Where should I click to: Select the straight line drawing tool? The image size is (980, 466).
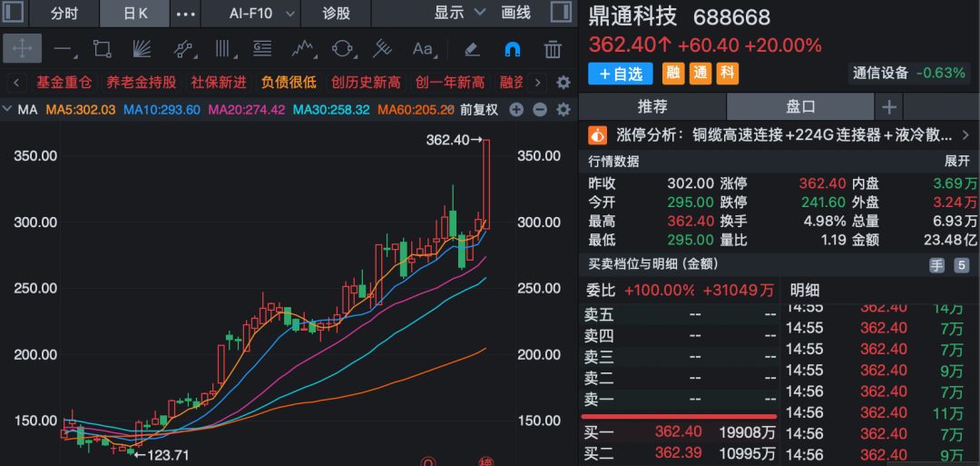click(x=64, y=49)
